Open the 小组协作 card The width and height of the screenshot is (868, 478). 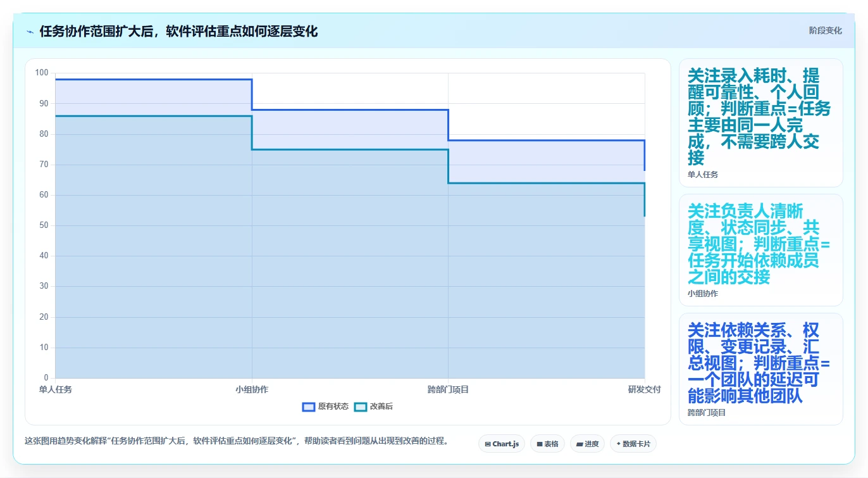pos(760,250)
